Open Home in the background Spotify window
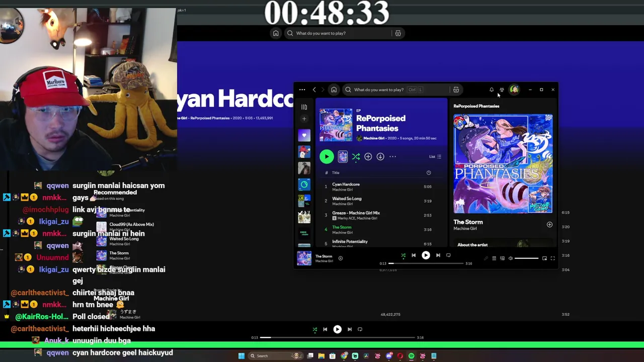This screenshot has height=362, width=644. [276, 33]
